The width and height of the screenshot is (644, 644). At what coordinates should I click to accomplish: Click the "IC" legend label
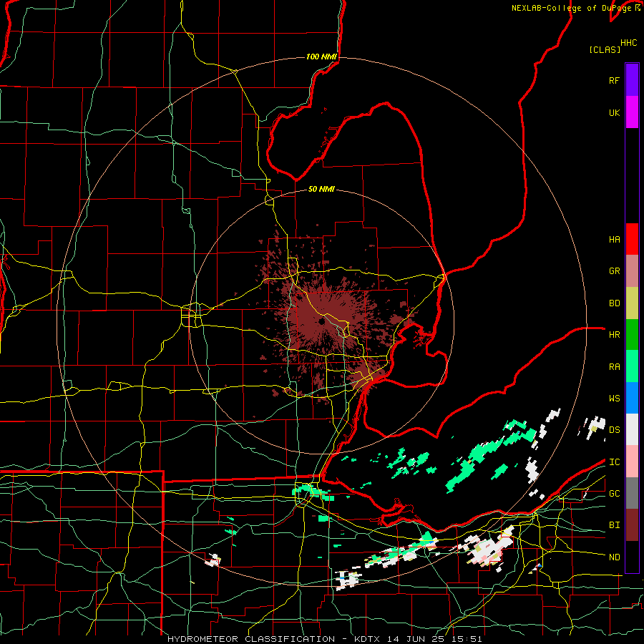click(x=614, y=462)
